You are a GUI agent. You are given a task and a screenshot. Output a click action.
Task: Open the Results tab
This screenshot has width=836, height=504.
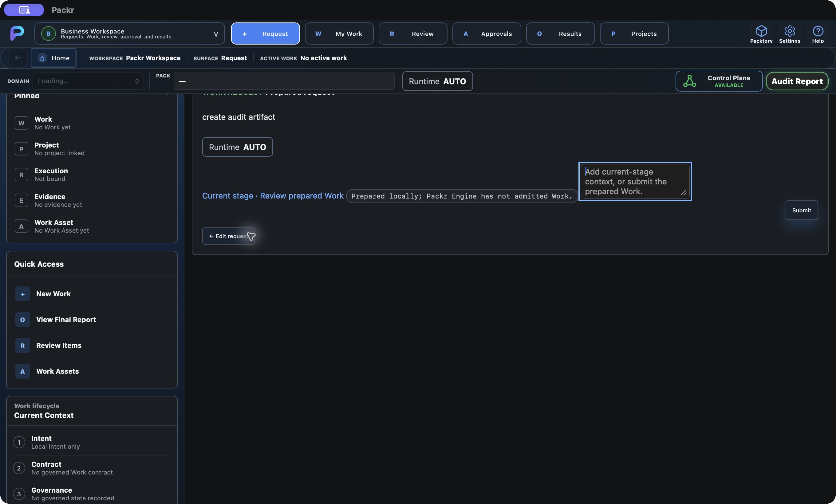(x=561, y=33)
